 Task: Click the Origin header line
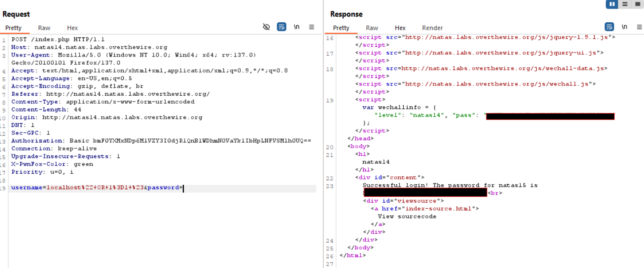pyautogui.click(x=107, y=118)
